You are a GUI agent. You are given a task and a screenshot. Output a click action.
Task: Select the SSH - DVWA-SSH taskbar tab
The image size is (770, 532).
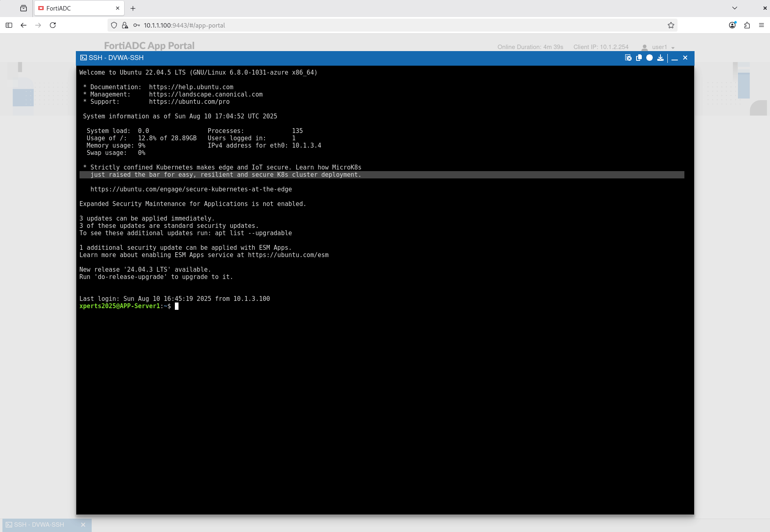click(x=39, y=525)
